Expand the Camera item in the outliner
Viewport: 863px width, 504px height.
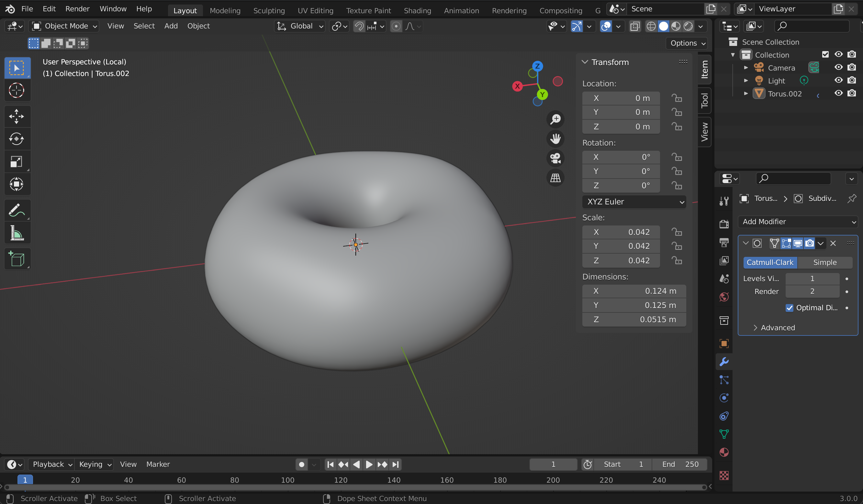[746, 67]
